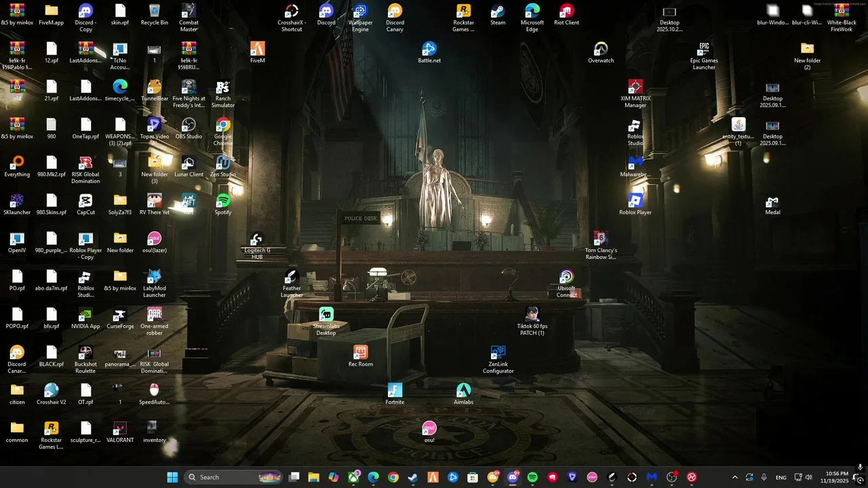Open the Xbox app in the taskbar
The image size is (868, 488).
(353, 477)
